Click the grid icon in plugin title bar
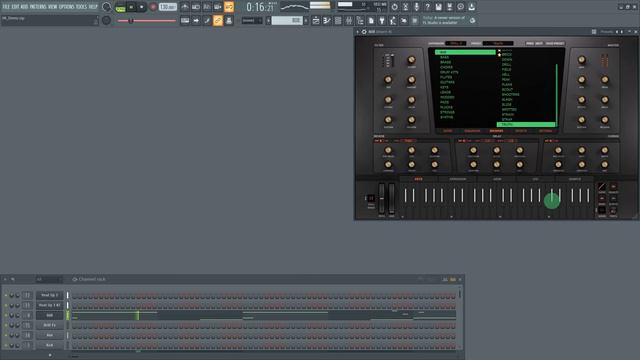This screenshot has height=360, width=640. [594, 31]
